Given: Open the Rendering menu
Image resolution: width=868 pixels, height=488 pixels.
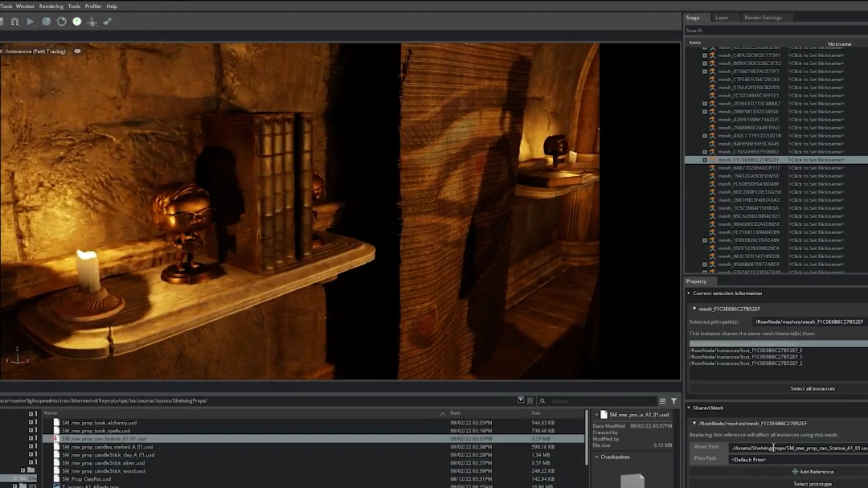Looking at the screenshot, I should point(51,6).
